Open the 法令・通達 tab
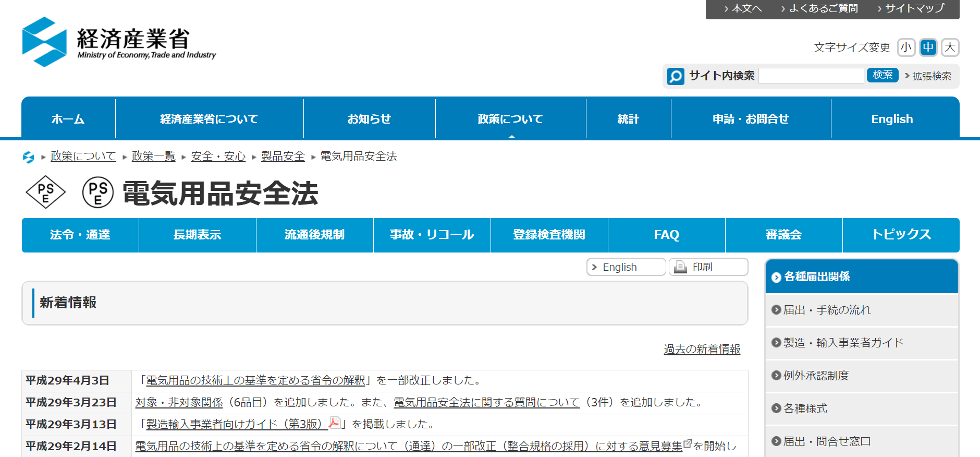 click(80, 235)
